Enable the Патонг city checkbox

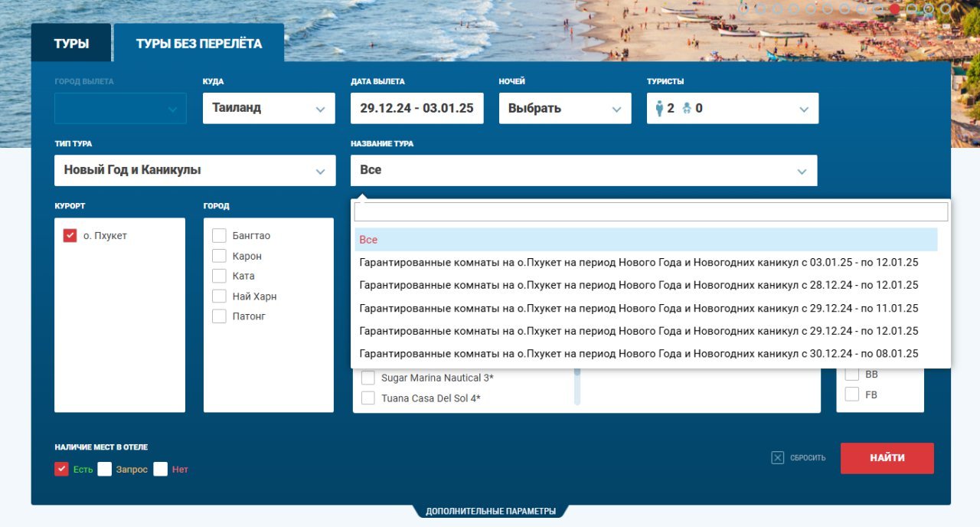pos(219,316)
